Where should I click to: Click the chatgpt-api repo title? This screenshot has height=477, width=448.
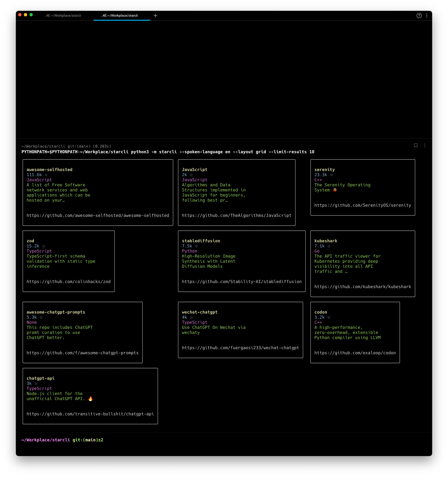40,378
